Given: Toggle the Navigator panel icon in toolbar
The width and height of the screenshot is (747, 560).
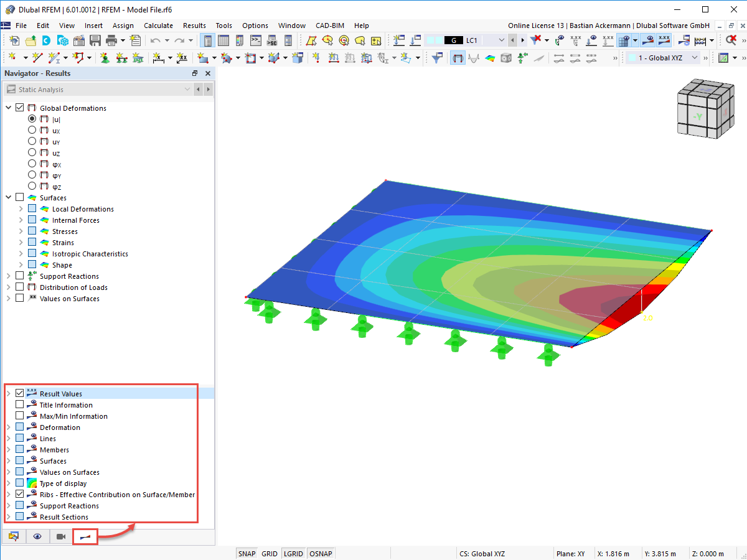Looking at the screenshot, I should (x=207, y=40).
